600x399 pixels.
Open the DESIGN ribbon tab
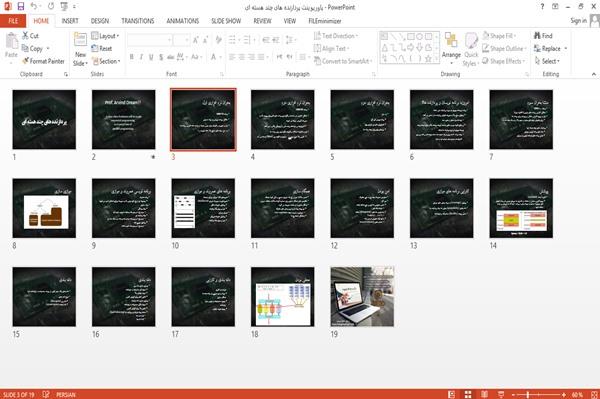click(100, 21)
